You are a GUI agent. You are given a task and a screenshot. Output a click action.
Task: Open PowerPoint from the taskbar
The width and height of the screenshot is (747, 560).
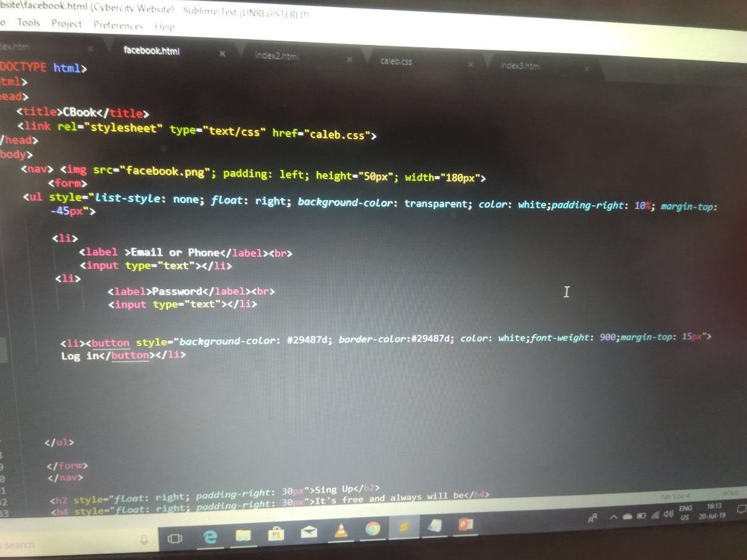click(x=466, y=524)
